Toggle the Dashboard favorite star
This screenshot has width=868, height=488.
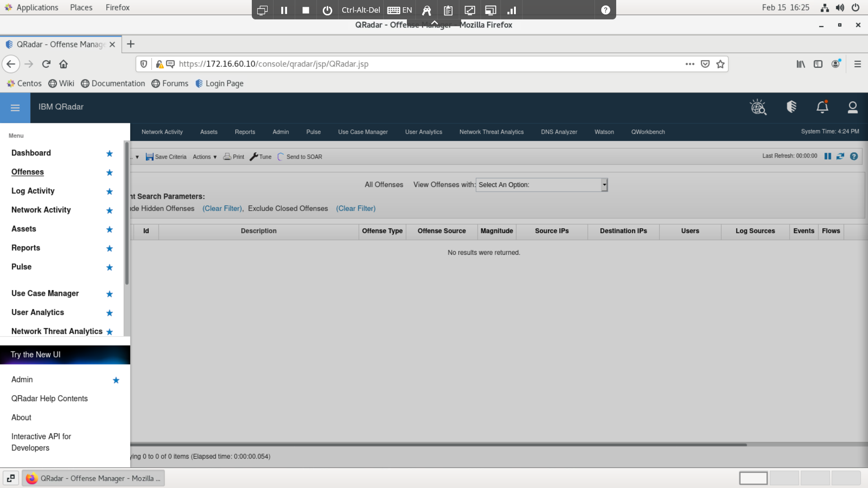point(109,154)
